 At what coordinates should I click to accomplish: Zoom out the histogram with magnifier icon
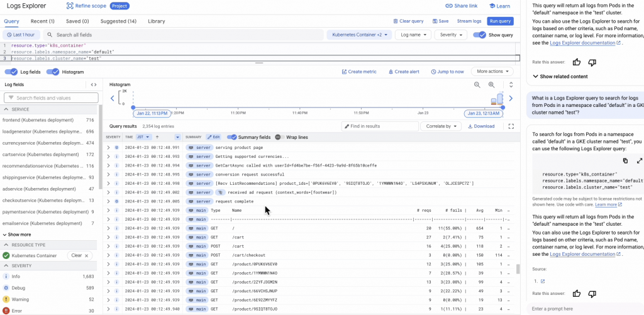[477, 84]
